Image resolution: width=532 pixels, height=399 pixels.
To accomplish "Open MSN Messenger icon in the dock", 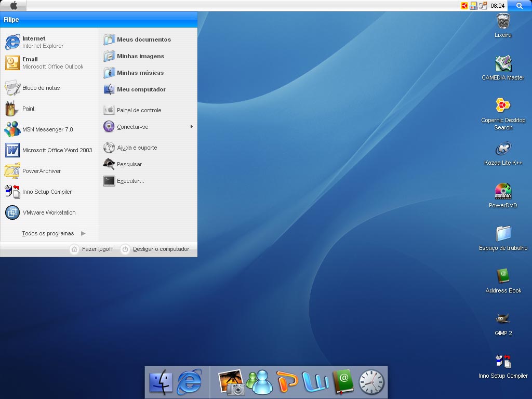I will coord(260,382).
